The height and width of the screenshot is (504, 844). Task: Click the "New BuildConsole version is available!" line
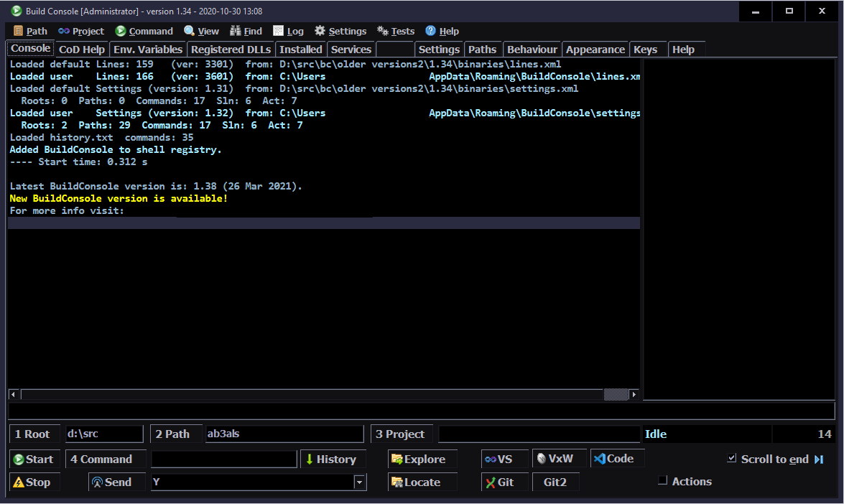(x=119, y=198)
